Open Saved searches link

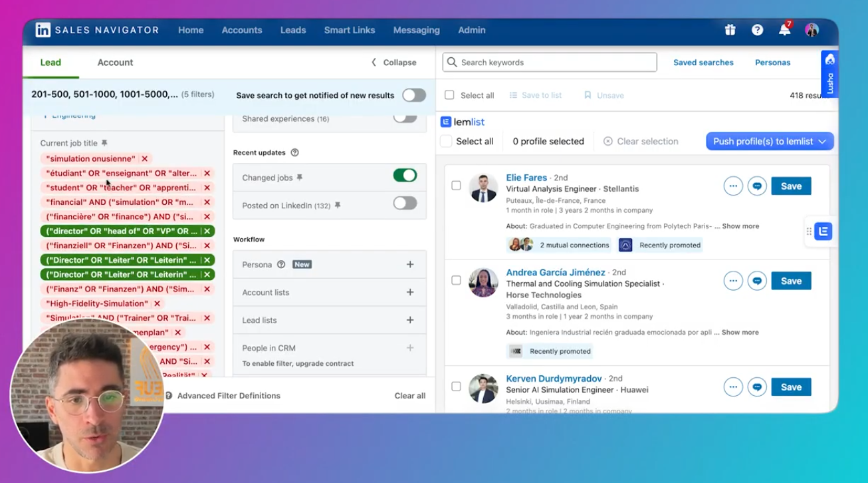pyautogui.click(x=703, y=63)
